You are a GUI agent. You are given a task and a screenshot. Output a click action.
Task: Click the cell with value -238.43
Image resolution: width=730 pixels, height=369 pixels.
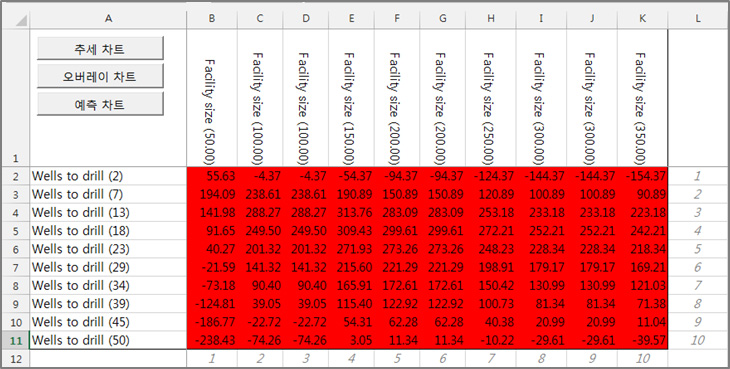coord(212,340)
